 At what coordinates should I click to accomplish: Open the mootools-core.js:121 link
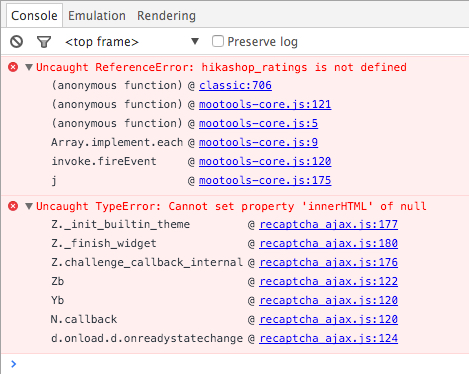click(x=265, y=104)
